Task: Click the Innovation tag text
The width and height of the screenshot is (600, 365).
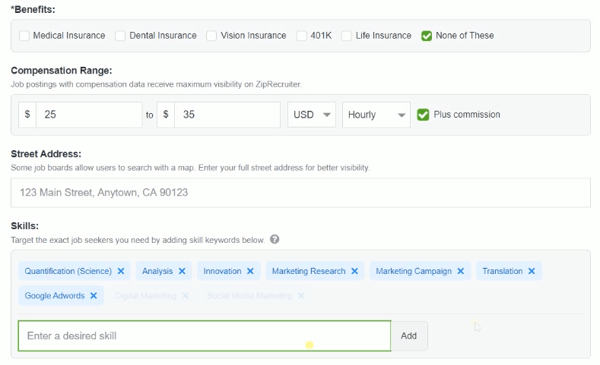Action: [x=222, y=271]
